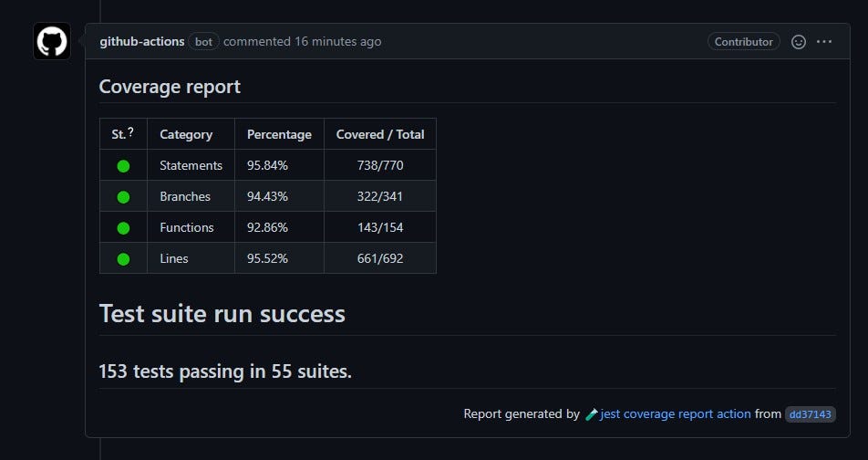The width and height of the screenshot is (868, 460).
Task: Open commit dd37143 hash link
Action: tap(811, 414)
